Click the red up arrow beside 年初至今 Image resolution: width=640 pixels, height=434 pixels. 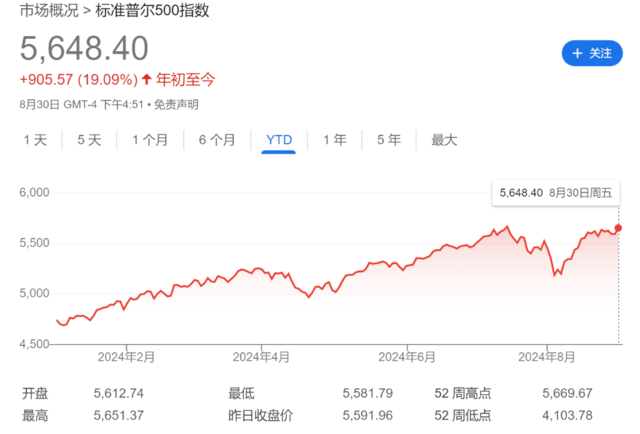pos(147,79)
